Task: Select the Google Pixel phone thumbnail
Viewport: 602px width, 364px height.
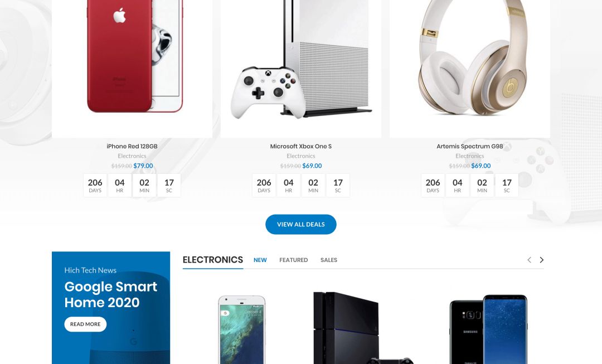Action: (242, 329)
